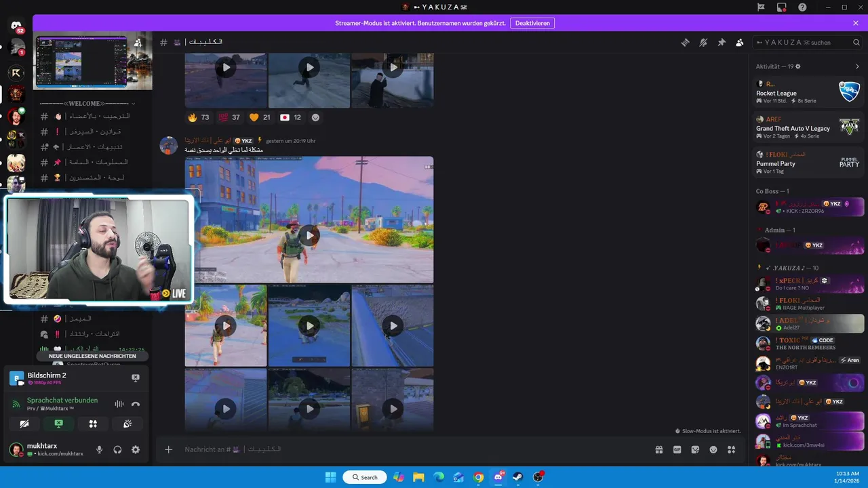868x488 pixels.
Task: Open the اقتراحات وانتقاد channel
Action: pyautogui.click(x=94, y=334)
